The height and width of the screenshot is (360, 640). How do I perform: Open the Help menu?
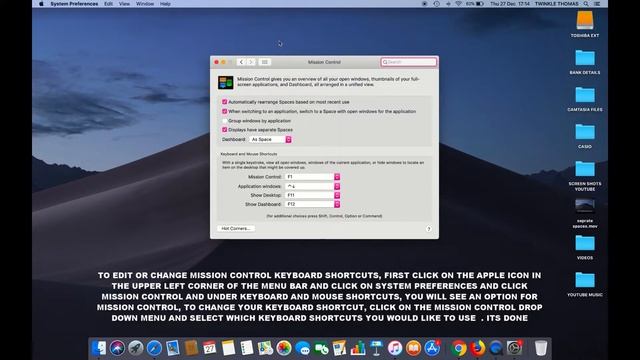[x=165, y=4]
